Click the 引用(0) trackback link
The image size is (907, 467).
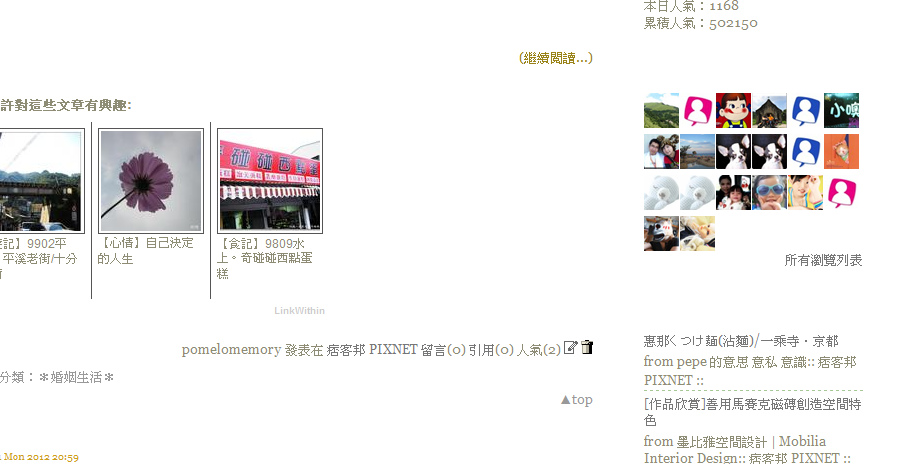click(491, 350)
